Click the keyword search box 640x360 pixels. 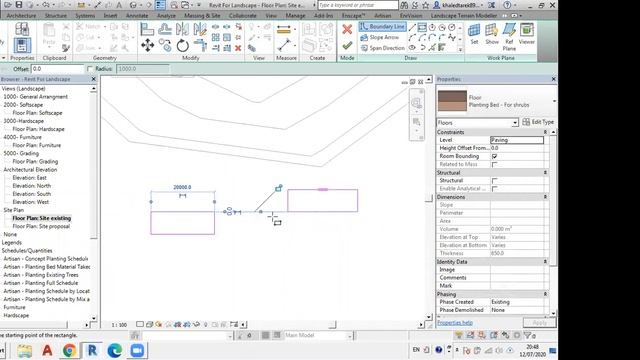[358, 5]
